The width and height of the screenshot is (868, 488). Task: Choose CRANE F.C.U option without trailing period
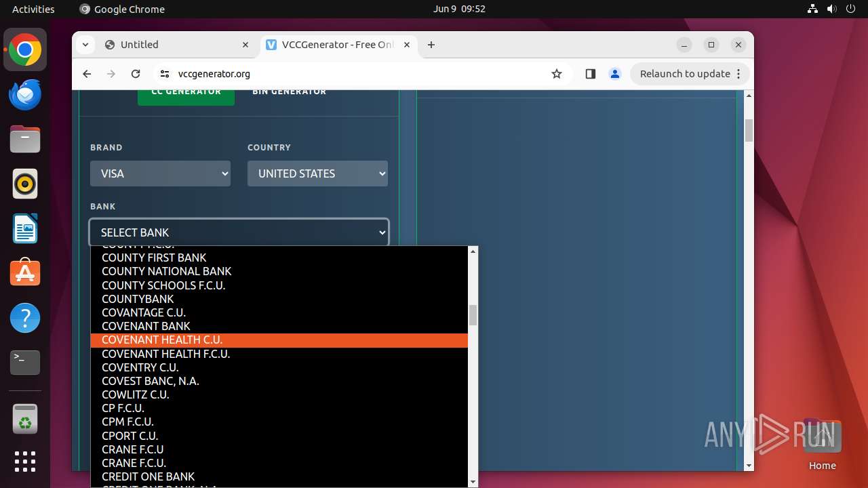(279, 449)
